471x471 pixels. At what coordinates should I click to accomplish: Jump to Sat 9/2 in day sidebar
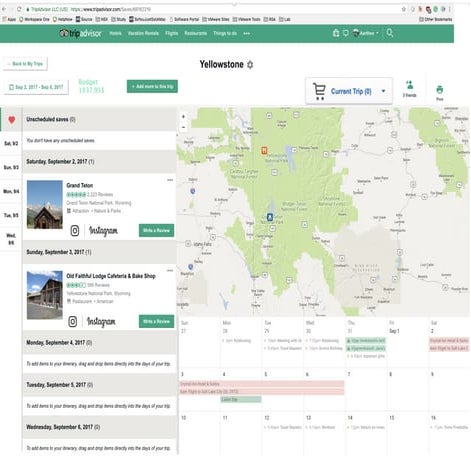[x=11, y=143]
